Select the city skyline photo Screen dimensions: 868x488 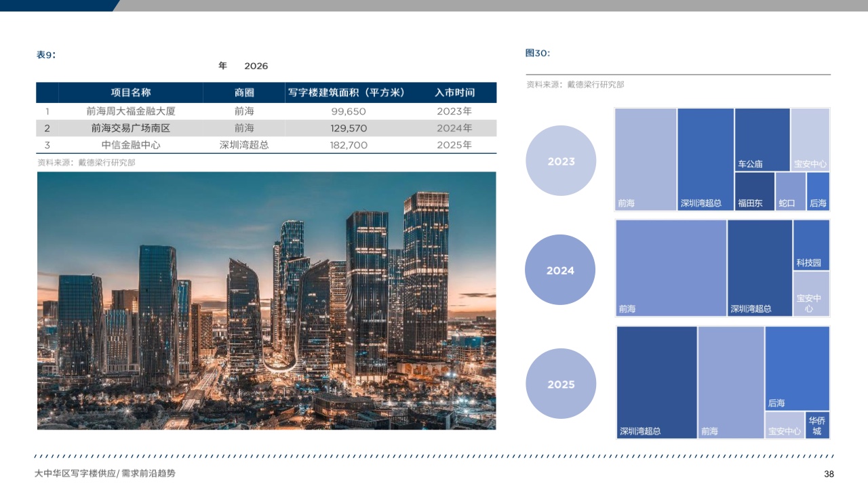pos(267,300)
